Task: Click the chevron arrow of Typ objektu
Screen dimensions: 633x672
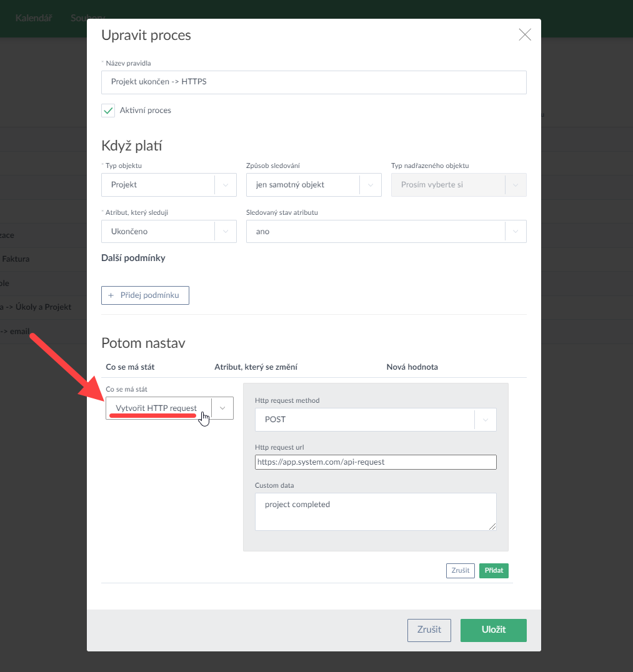Action: point(226,185)
